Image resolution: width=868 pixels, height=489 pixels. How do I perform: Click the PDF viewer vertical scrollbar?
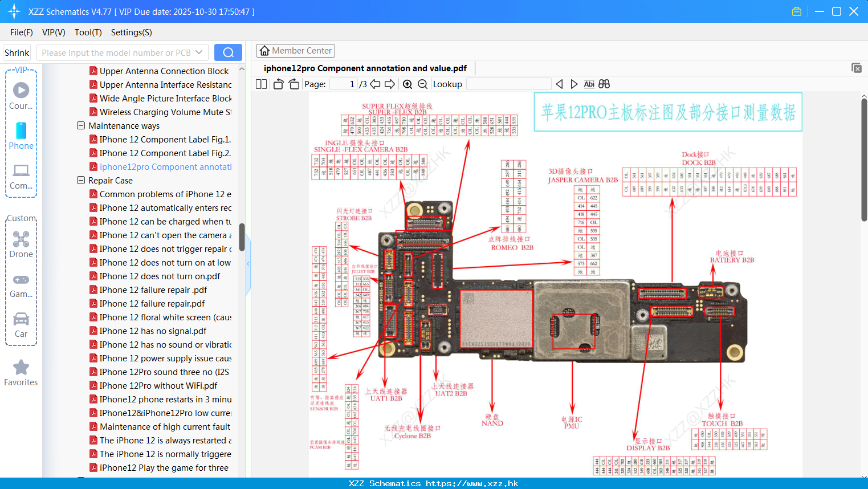tap(864, 160)
